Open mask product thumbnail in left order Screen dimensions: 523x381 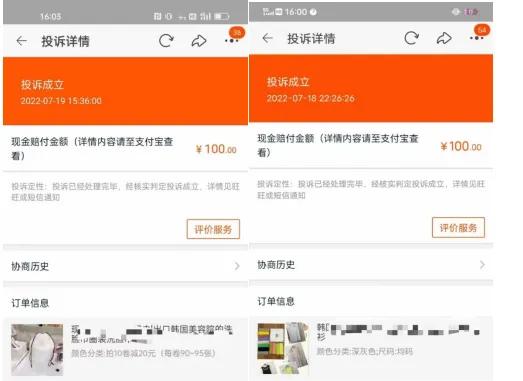point(37,350)
